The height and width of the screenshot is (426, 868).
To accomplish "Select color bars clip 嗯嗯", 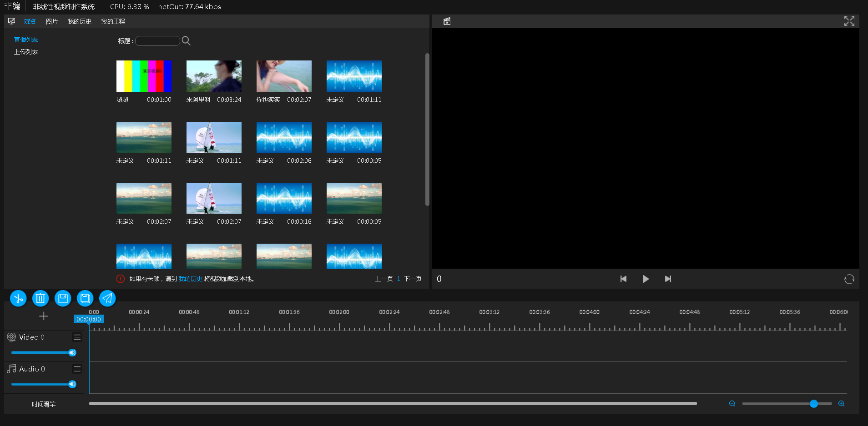I will click(144, 76).
